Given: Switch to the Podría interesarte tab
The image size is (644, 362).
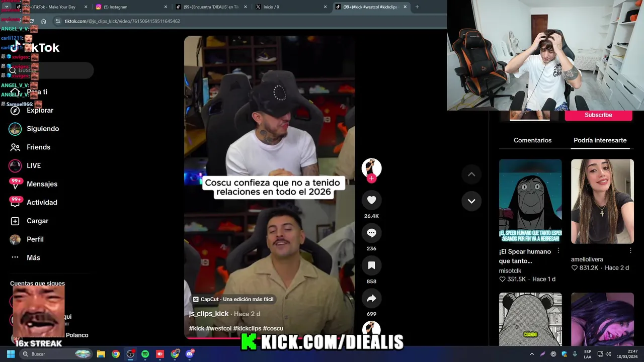Looking at the screenshot, I should point(600,140).
